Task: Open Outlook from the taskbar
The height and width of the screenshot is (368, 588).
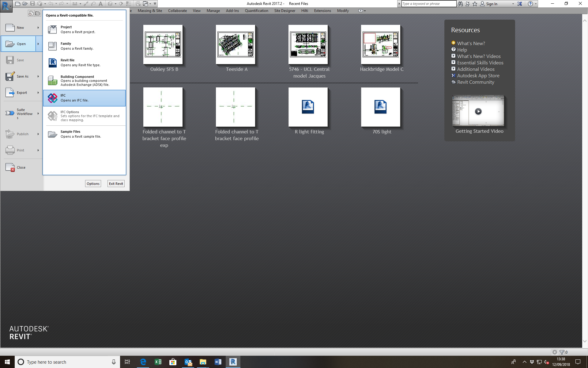Action: 188,362
